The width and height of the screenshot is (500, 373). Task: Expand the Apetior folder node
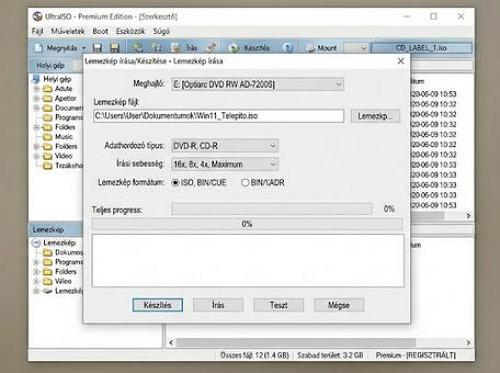[x=37, y=98]
